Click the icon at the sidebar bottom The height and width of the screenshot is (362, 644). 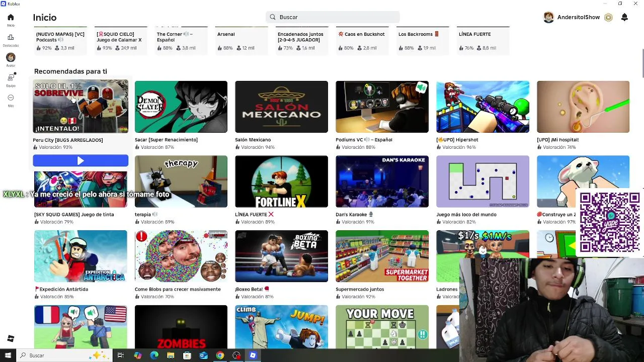11,338
